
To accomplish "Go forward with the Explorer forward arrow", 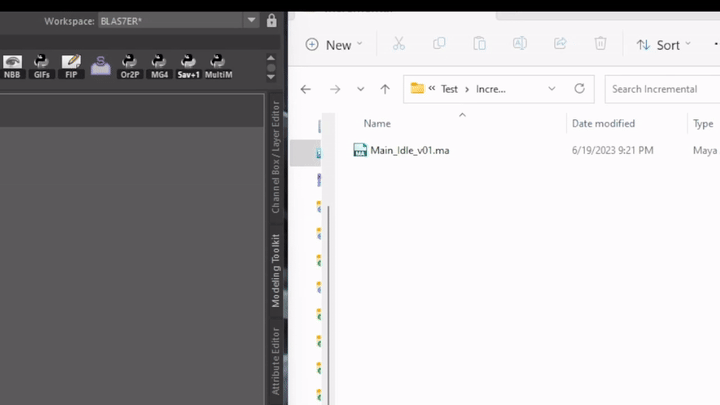I will 335,89.
